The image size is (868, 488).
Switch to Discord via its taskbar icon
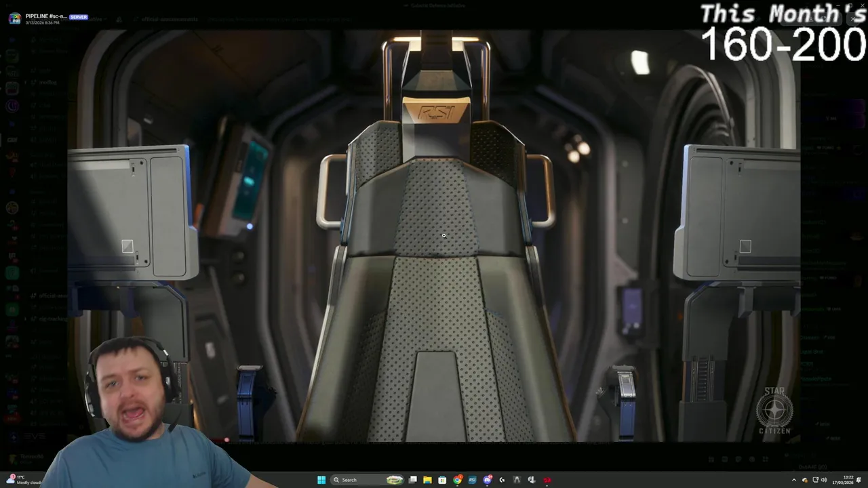[488, 480]
